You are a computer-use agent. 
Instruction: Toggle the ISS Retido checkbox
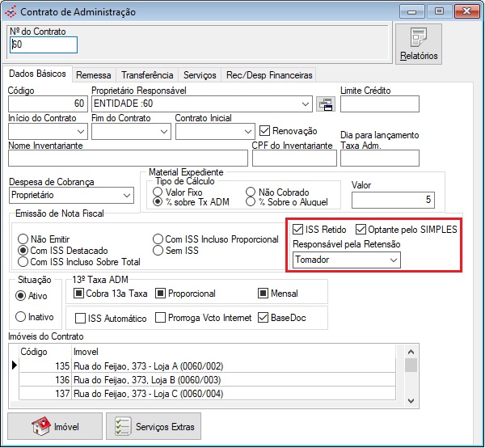299,230
